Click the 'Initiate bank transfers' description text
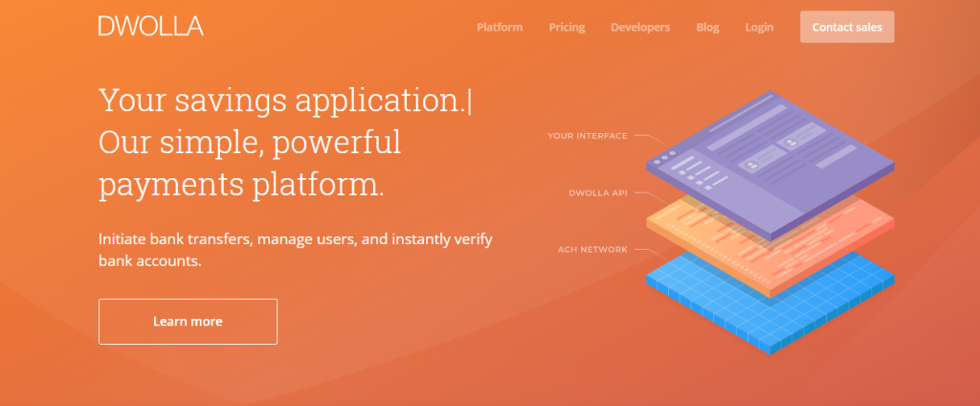Viewport: 980px width, 406px height. click(x=296, y=250)
